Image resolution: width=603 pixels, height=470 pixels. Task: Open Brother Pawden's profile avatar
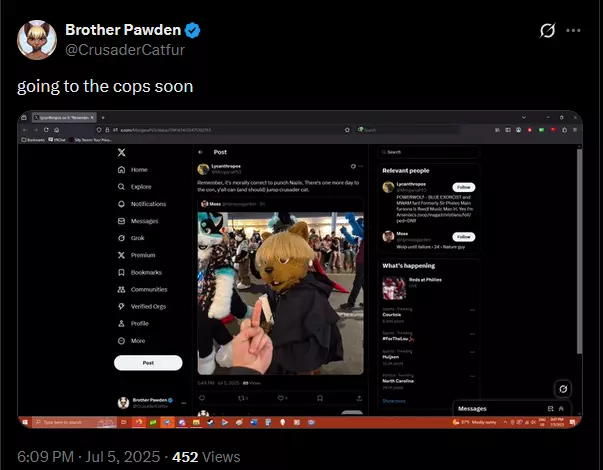point(37,40)
